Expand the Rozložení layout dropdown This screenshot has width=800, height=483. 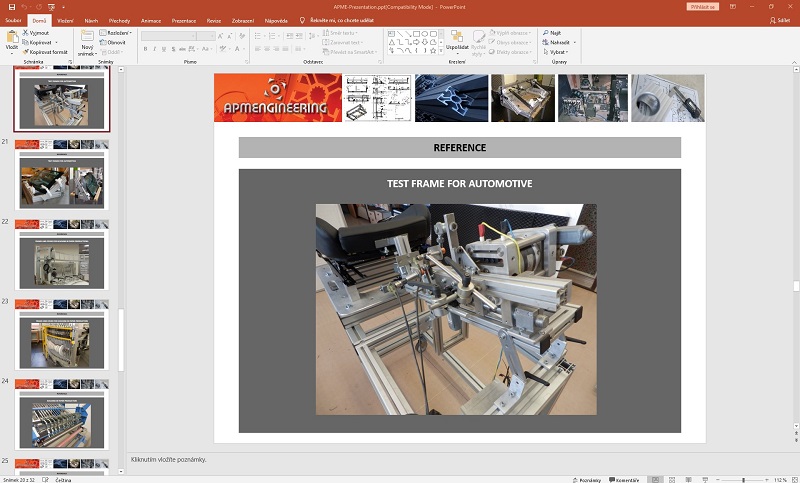pyautogui.click(x=118, y=33)
